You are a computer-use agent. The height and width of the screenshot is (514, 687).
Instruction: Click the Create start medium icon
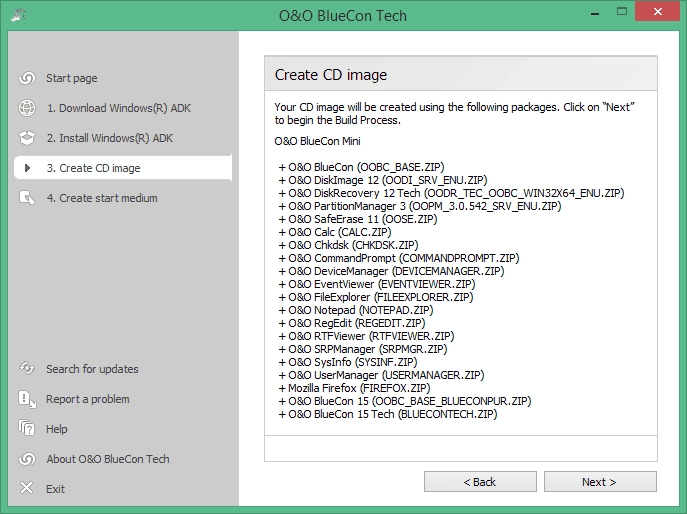pos(27,198)
